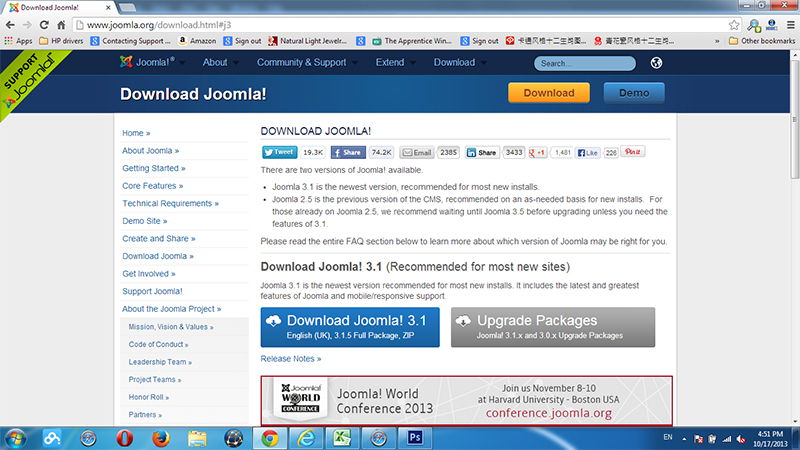The height and width of the screenshot is (450, 800).
Task: Click the Support Joomla corner ribbon
Action: pos(28,79)
